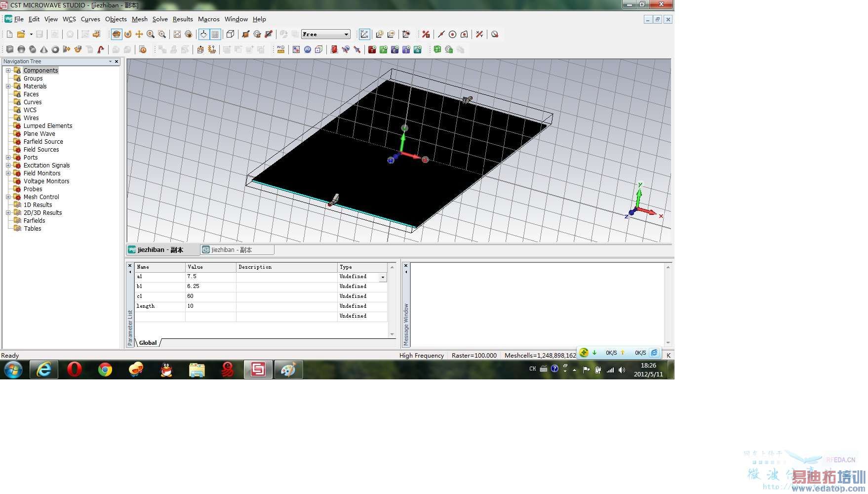Click the cone shape tool
The width and height of the screenshot is (868, 494).
44,49
